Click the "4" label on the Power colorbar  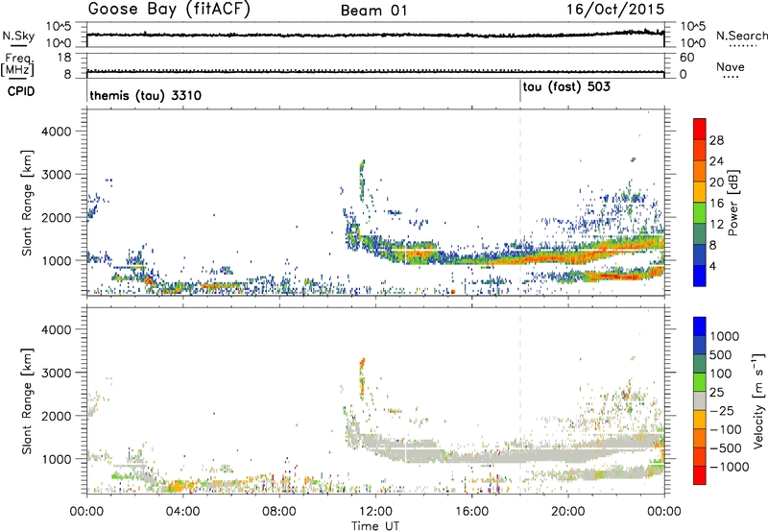pos(713,266)
